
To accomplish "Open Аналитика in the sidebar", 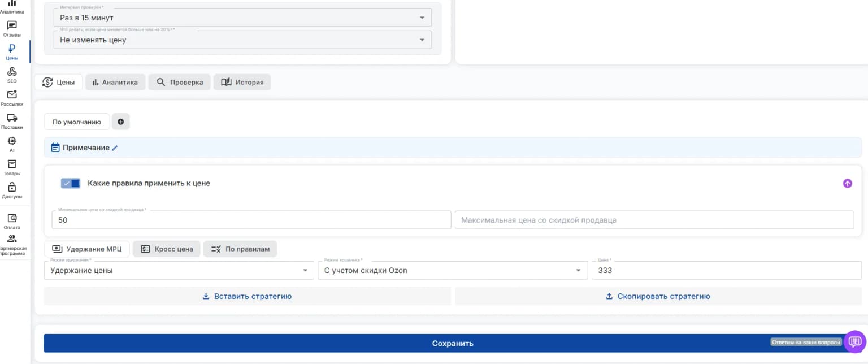I will pos(12,7).
